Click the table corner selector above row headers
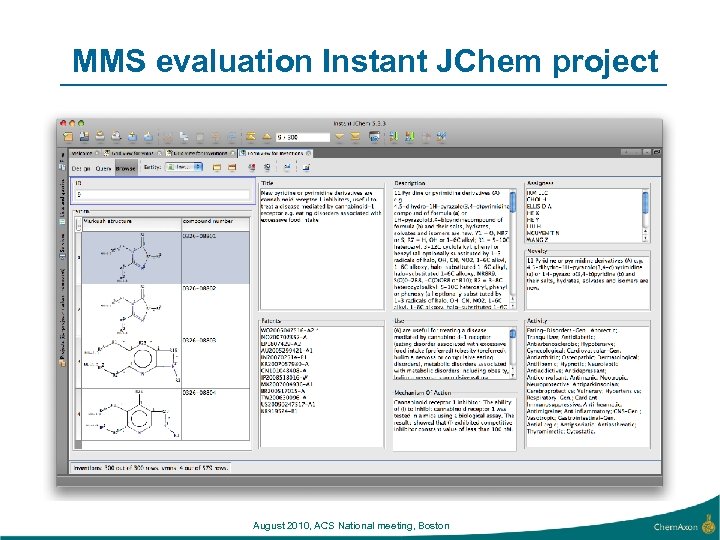This screenshot has width=720, height=540. [79, 224]
